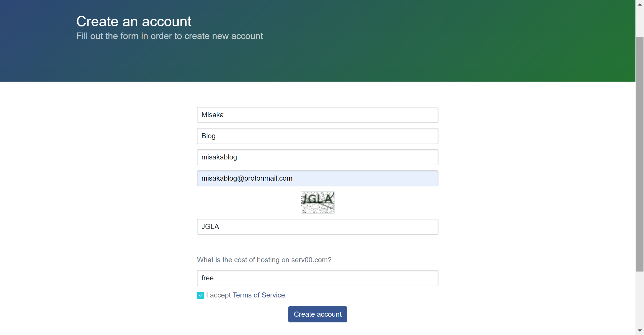Select the username field with misakablog
Screen dimensions: 644x335
(317, 157)
